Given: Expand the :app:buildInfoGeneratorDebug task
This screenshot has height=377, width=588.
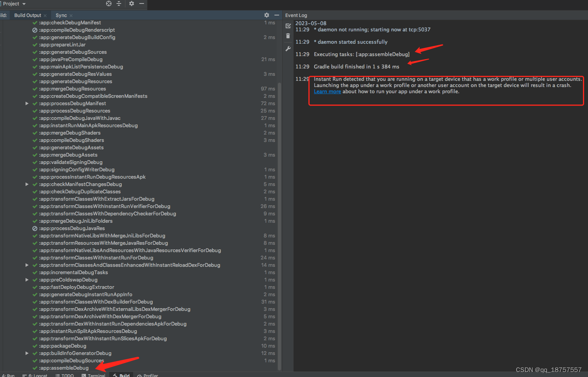Looking at the screenshot, I should coord(27,353).
